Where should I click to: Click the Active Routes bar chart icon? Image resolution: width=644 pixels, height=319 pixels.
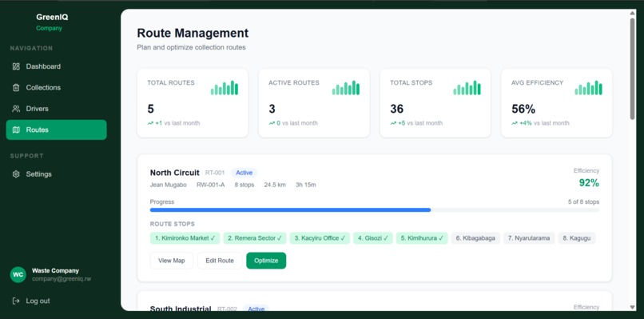(346, 88)
